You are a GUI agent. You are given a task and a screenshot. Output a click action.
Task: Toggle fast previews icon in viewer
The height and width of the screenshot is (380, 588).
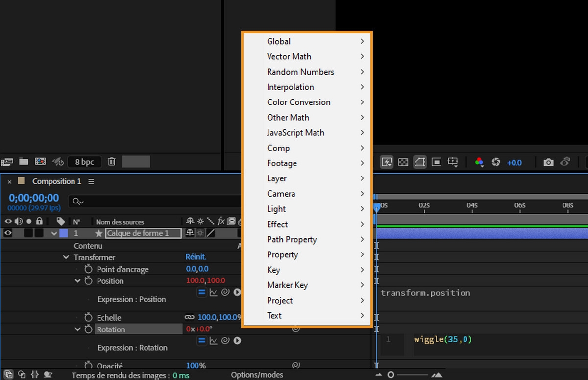point(387,162)
